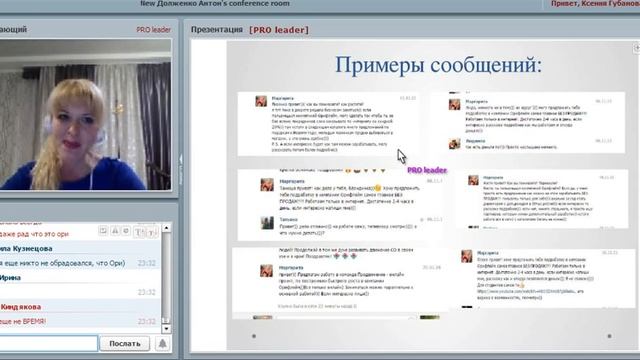Screen dimensions: 640x360
Task: Click the third round chat toolbar icon
Action: pyautogui.click(x=127, y=231)
